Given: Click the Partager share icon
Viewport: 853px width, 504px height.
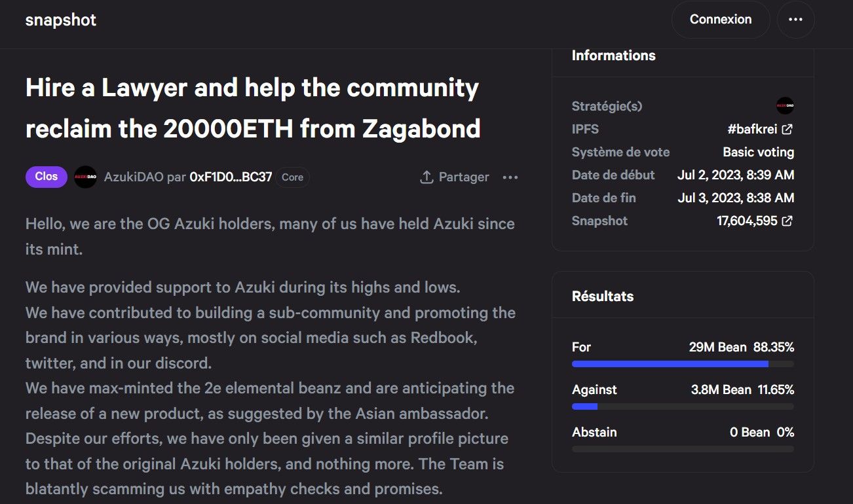Looking at the screenshot, I should pos(426,177).
